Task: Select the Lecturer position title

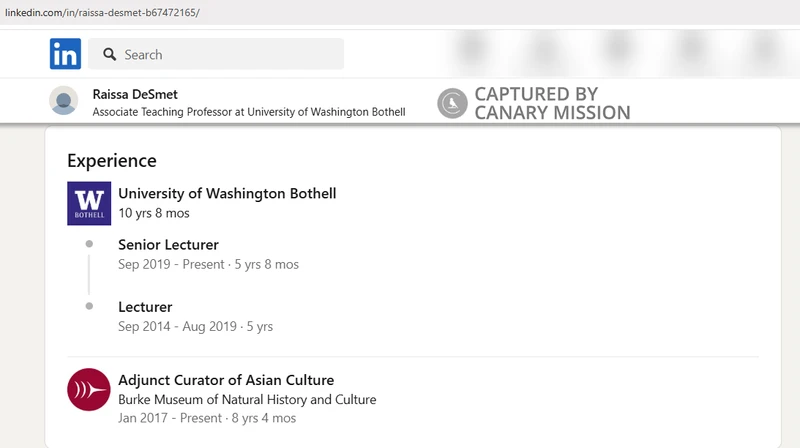Action: (x=145, y=307)
